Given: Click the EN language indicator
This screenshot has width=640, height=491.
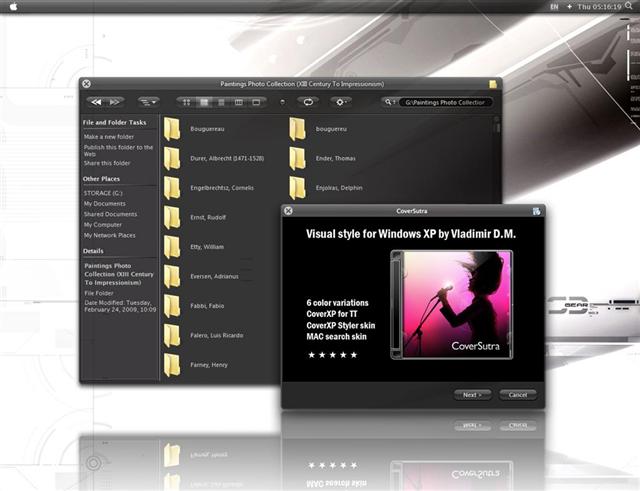Looking at the screenshot, I should 554,7.
